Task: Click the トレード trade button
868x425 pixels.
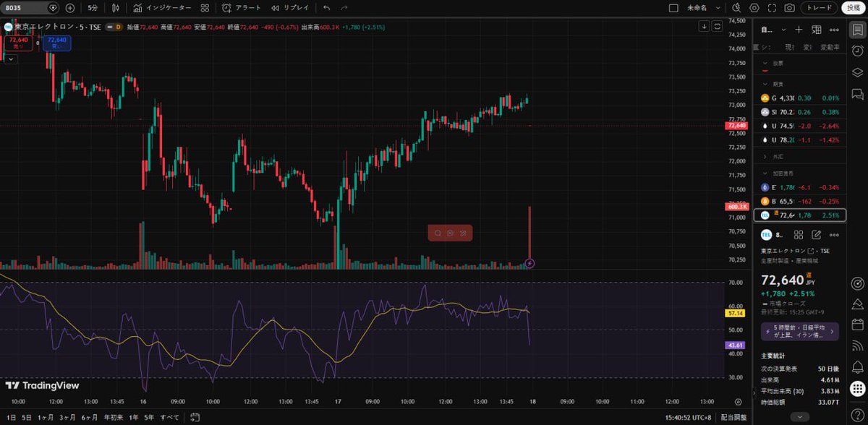Action: pos(820,8)
